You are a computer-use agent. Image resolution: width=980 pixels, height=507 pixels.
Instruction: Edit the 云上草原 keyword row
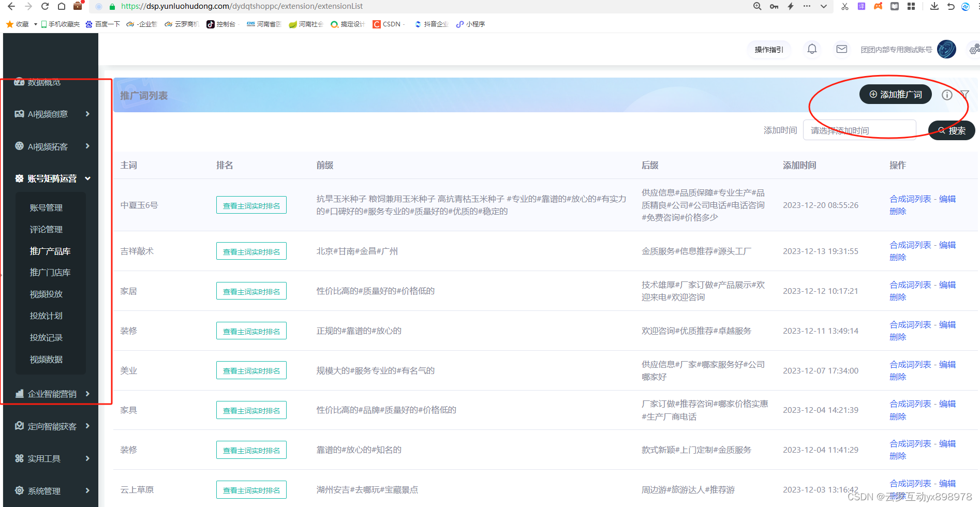(947, 483)
